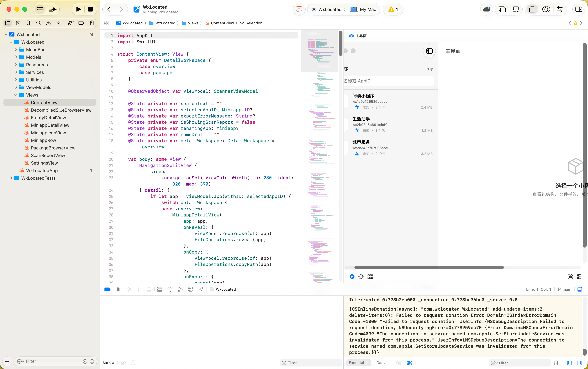The width and height of the screenshot is (588, 369).
Task: Show the test navigator diamond icon
Action: (x=59, y=23)
